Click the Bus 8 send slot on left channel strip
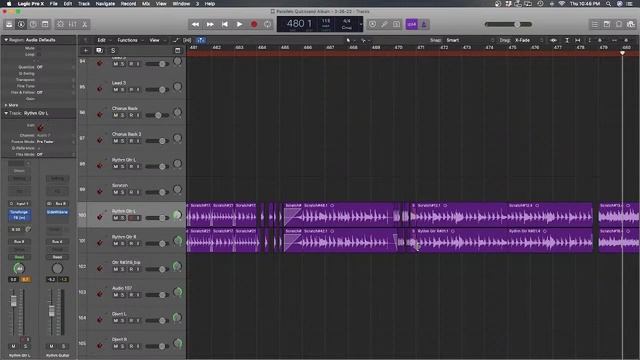 click(x=19, y=242)
